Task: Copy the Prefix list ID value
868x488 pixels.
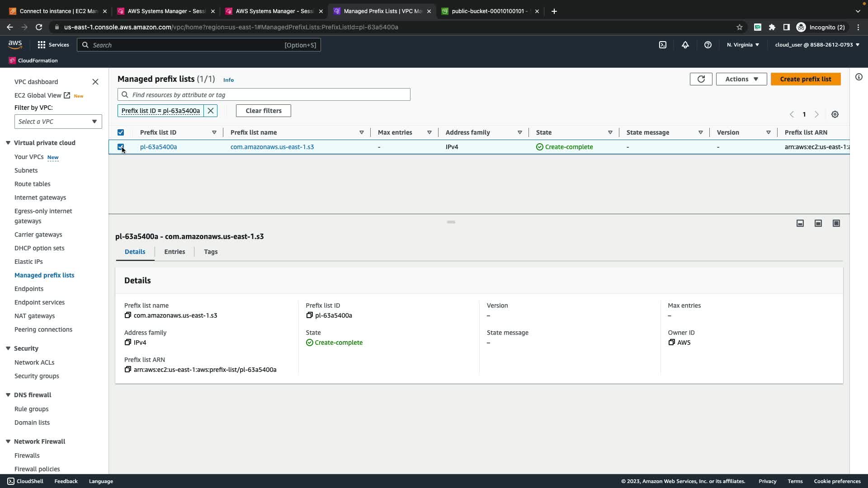Action: 309,315
